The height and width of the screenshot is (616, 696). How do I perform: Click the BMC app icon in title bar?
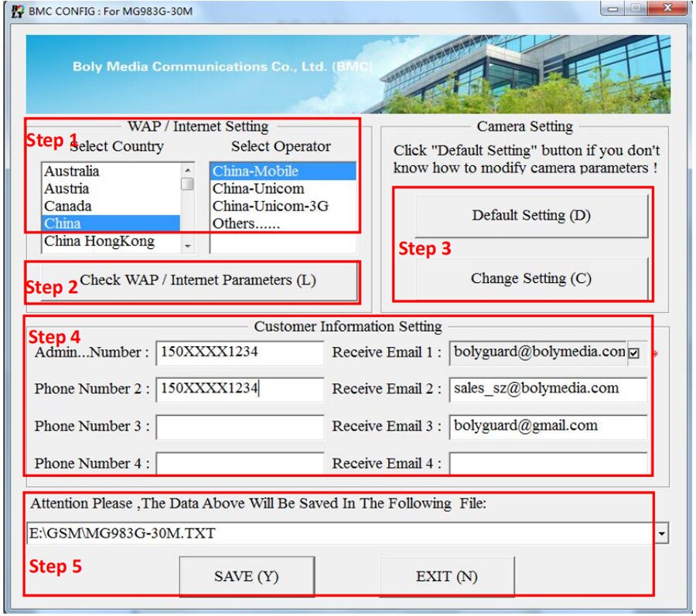(x=17, y=11)
